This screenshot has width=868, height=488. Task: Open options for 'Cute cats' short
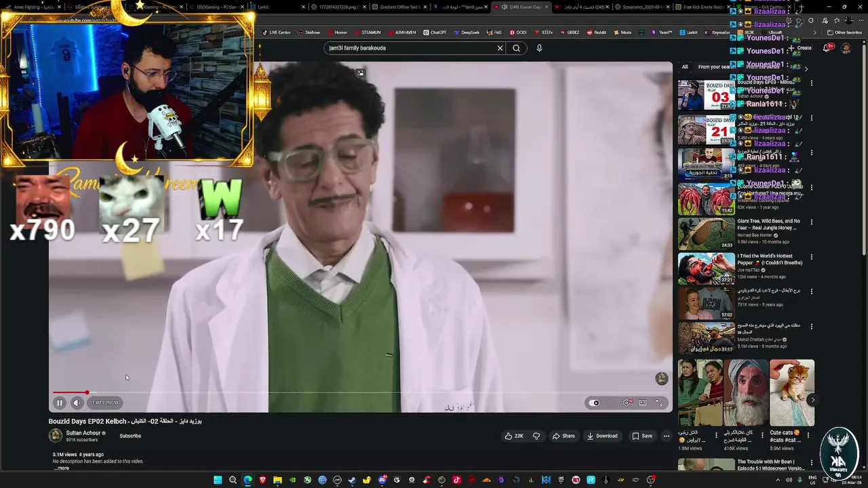coord(808,435)
